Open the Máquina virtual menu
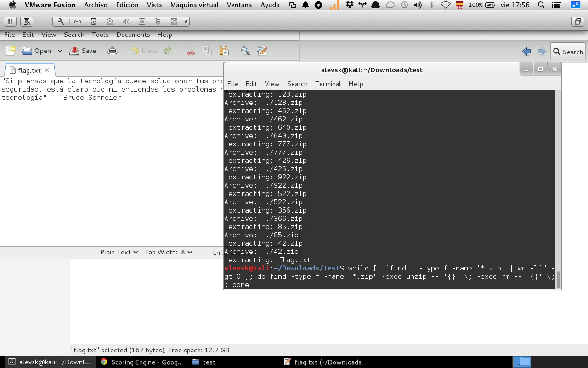This screenshot has height=368, width=588. (x=193, y=5)
